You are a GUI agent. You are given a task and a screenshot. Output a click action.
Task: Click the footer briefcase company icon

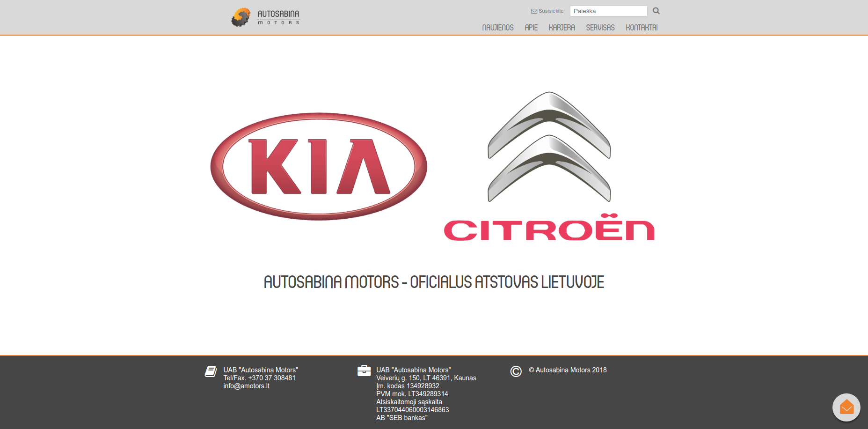[364, 371]
